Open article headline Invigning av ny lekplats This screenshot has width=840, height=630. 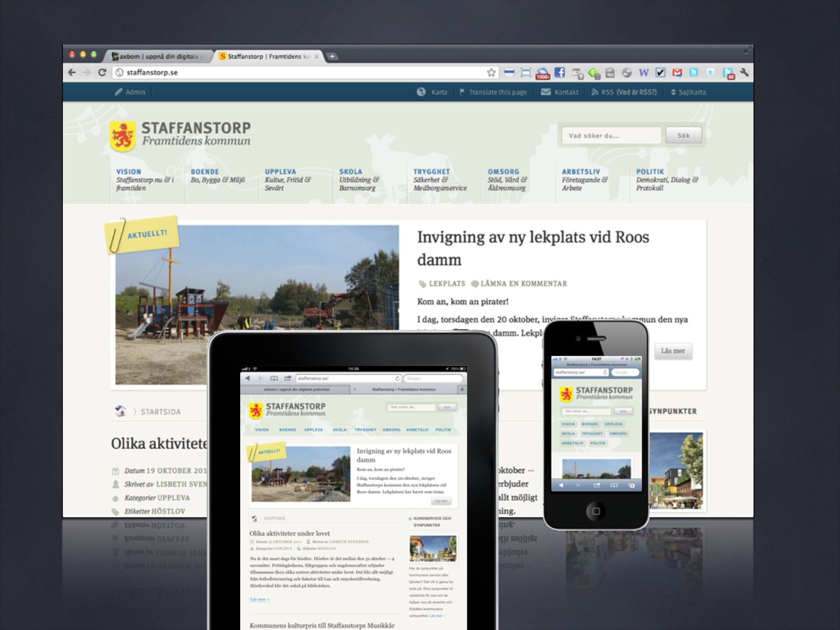point(533,248)
